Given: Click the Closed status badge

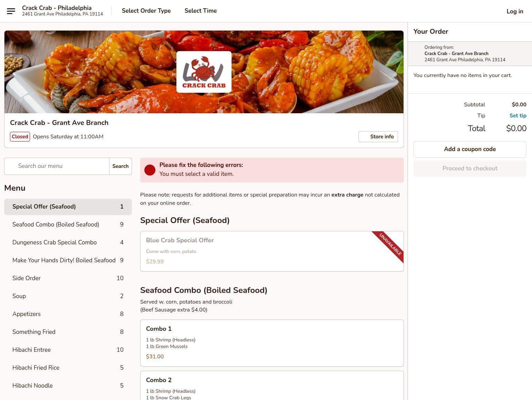Looking at the screenshot, I should [20, 137].
